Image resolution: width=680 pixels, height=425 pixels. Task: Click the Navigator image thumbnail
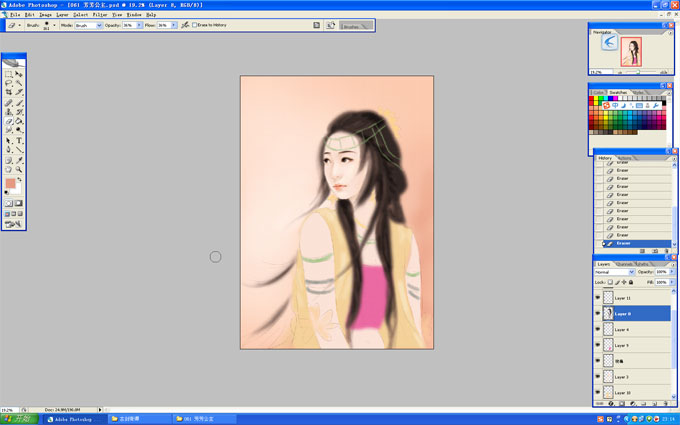tap(631, 52)
